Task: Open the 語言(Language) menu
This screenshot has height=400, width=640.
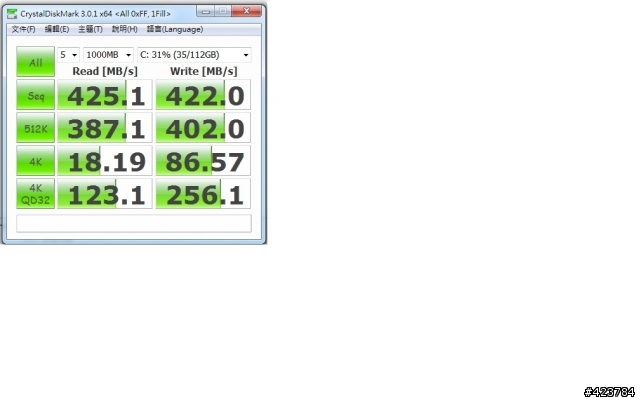Action: (x=175, y=29)
